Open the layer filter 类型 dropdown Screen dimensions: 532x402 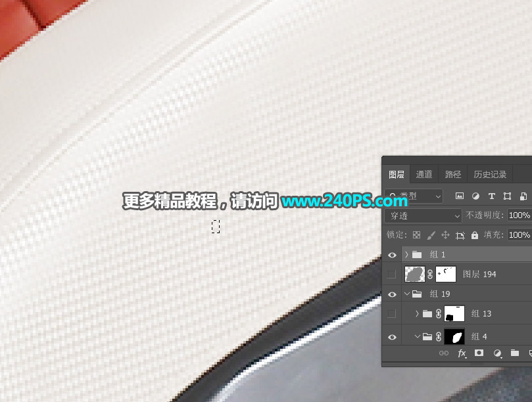(x=414, y=196)
